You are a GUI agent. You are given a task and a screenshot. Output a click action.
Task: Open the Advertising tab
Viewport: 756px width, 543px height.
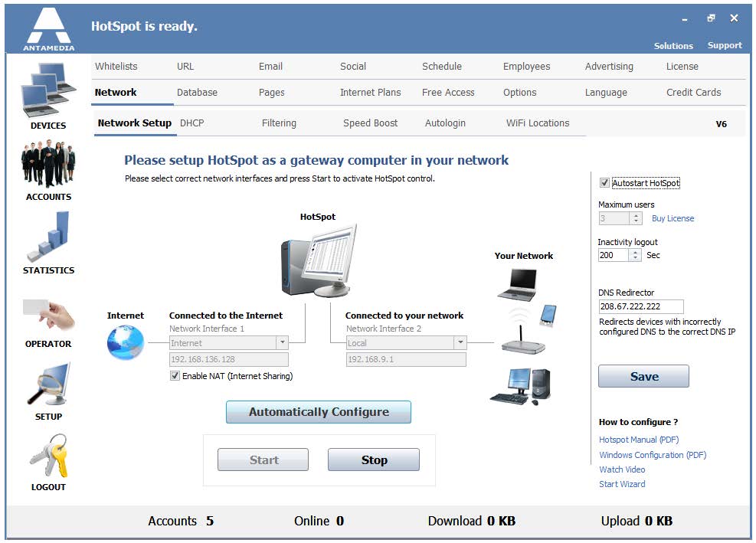pyautogui.click(x=609, y=67)
